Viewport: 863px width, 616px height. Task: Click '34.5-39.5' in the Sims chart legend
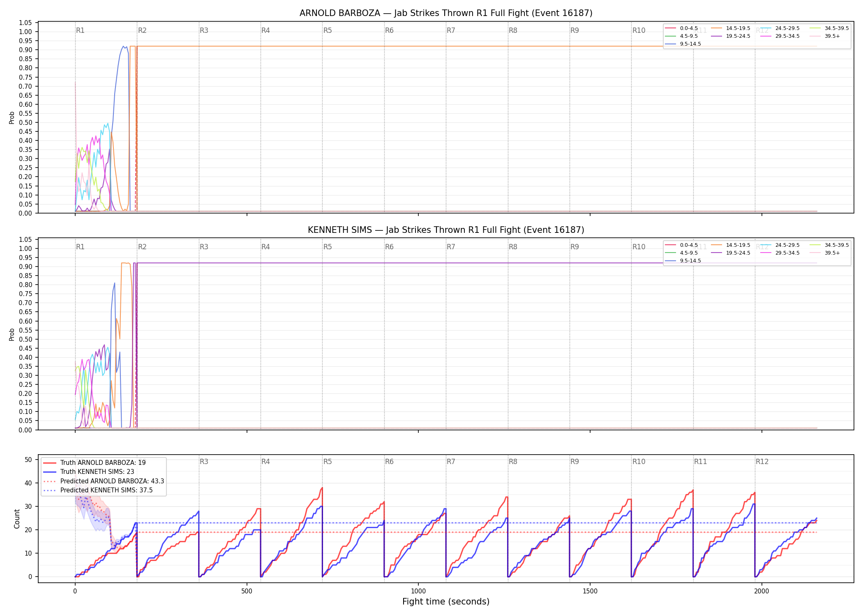pos(837,245)
